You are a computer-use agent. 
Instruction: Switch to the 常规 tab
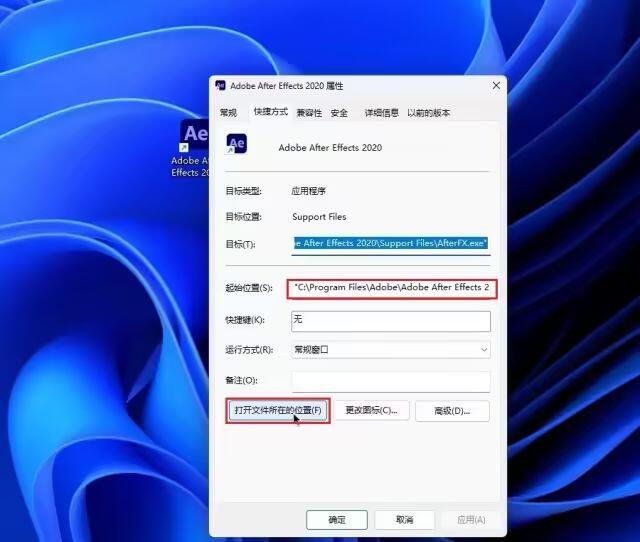[228, 113]
